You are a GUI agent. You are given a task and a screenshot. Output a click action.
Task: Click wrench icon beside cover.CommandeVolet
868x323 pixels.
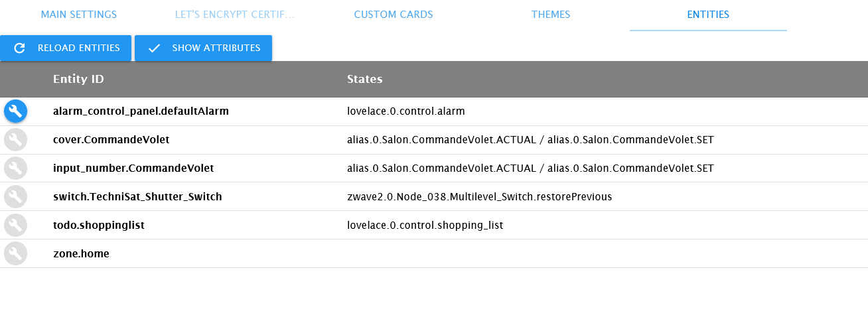pos(15,140)
